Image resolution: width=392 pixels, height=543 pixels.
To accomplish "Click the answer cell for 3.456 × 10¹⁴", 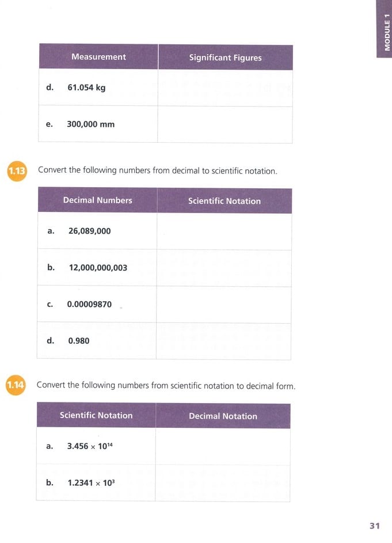I will [x=223, y=446].
